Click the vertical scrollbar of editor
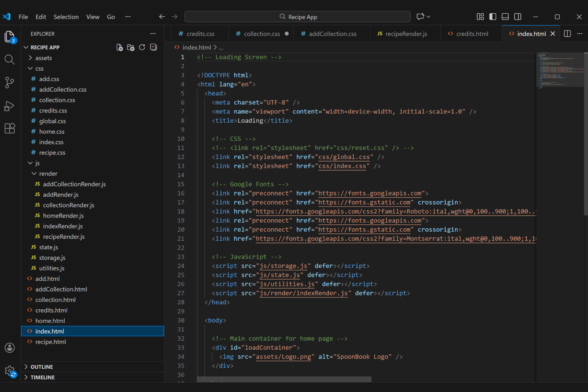This screenshot has height=392, width=588. 586,133
